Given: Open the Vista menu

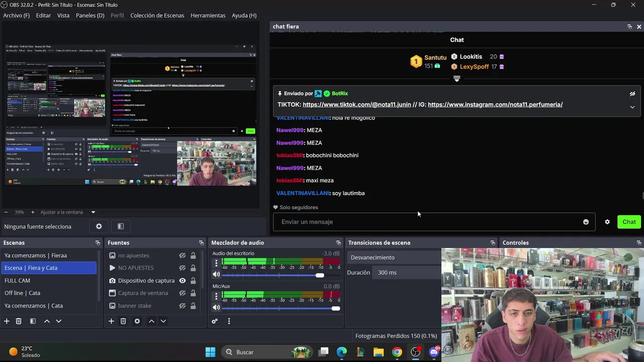Looking at the screenshot, I should (63, 16).
